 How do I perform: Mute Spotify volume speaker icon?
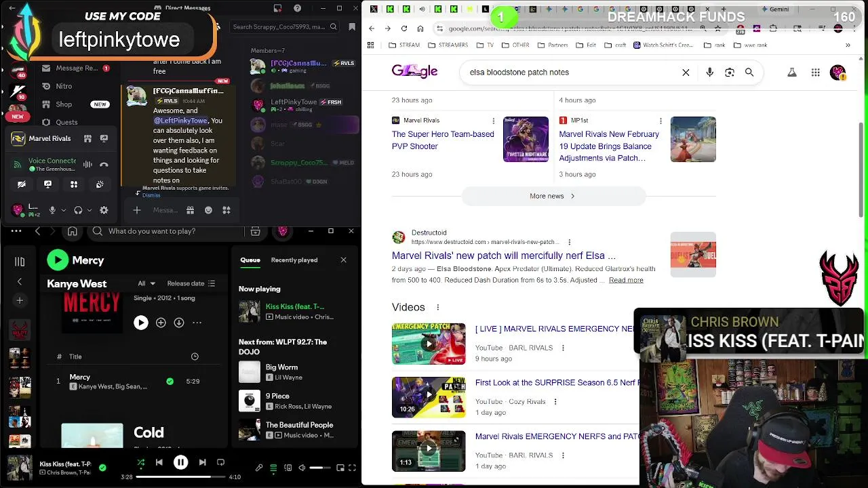pyautogui.click(x=302, y=468)
